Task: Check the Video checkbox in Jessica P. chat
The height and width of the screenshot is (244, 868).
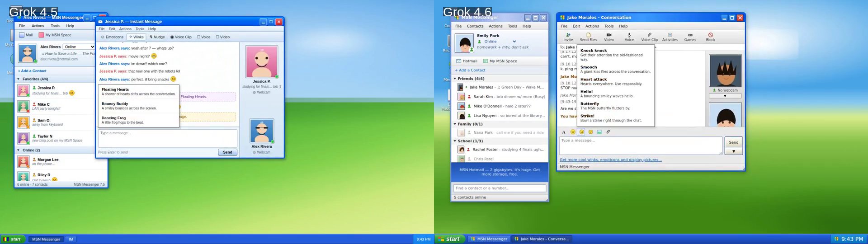Action: (x=217, y=37)
